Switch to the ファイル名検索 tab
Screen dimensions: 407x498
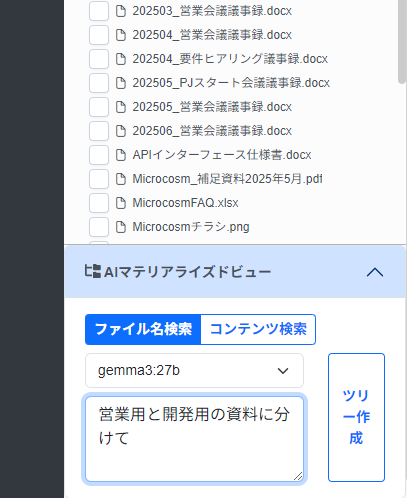click(143, 329)
